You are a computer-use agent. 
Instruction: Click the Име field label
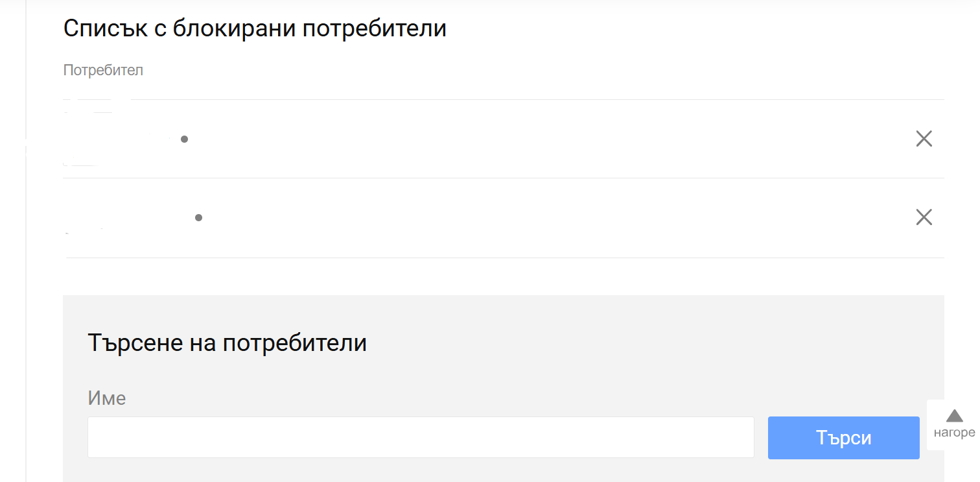[106, 398]
